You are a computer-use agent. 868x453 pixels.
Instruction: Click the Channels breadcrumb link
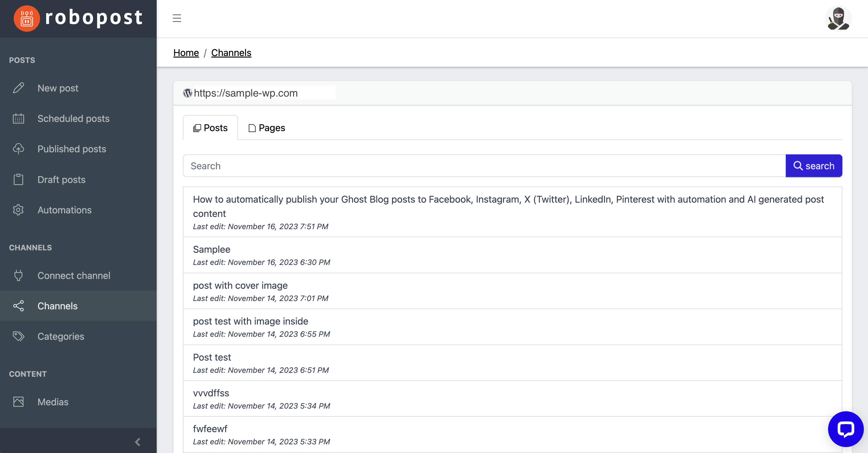231,52
